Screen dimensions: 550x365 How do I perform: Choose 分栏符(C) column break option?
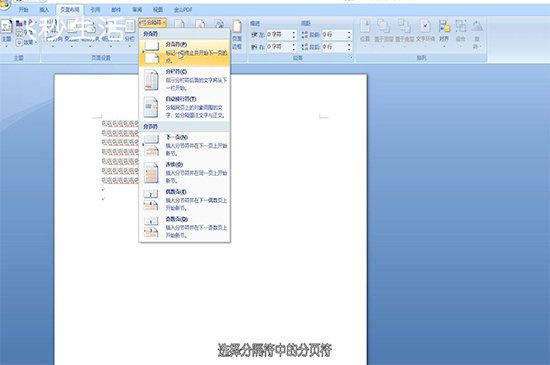185,80
